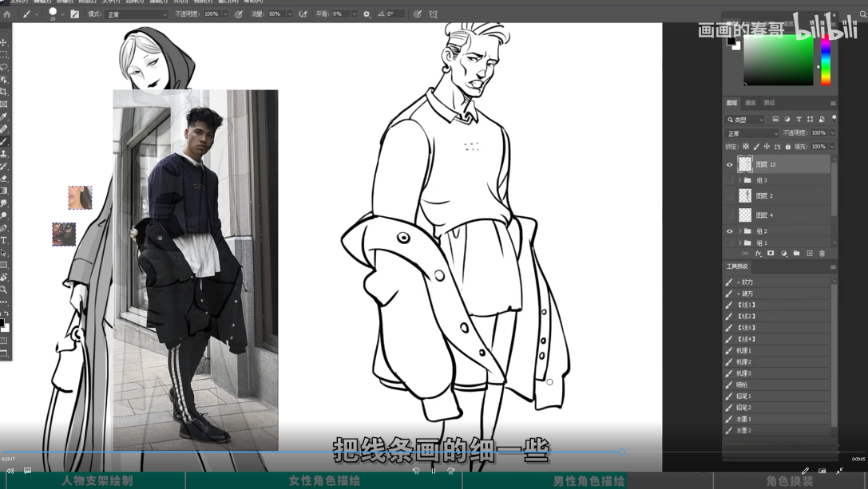Toggle layer filtering switch on or off
Image resolution: width=868 pixels, height=489 pixels.
point(834,118)
